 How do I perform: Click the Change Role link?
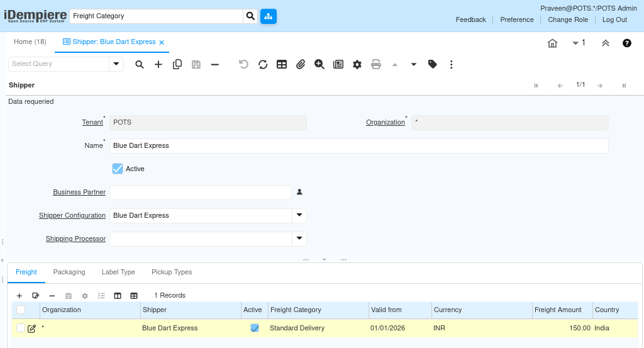568,20
